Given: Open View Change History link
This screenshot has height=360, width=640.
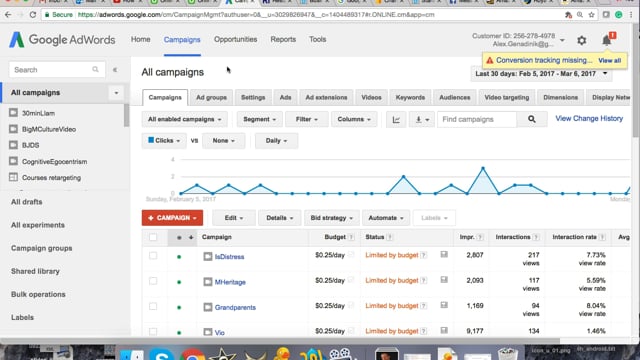Looking at the screenshot, I should click(x=589, y=118).
